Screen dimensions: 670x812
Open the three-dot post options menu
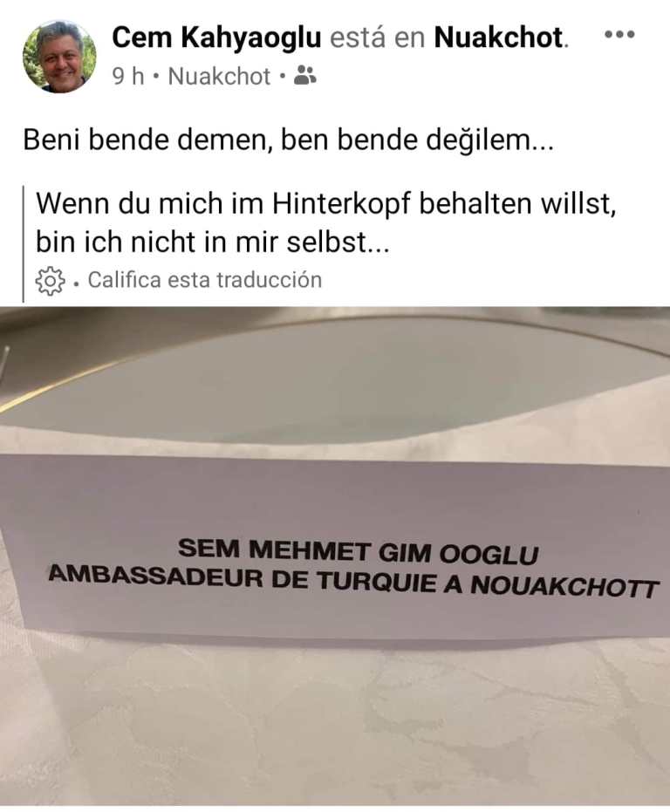619,35
